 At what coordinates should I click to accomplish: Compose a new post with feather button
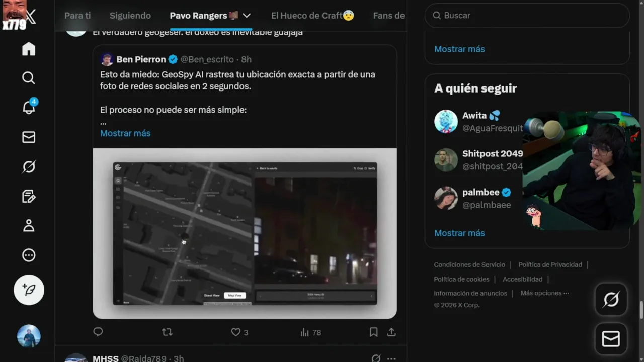click(29, 290)
